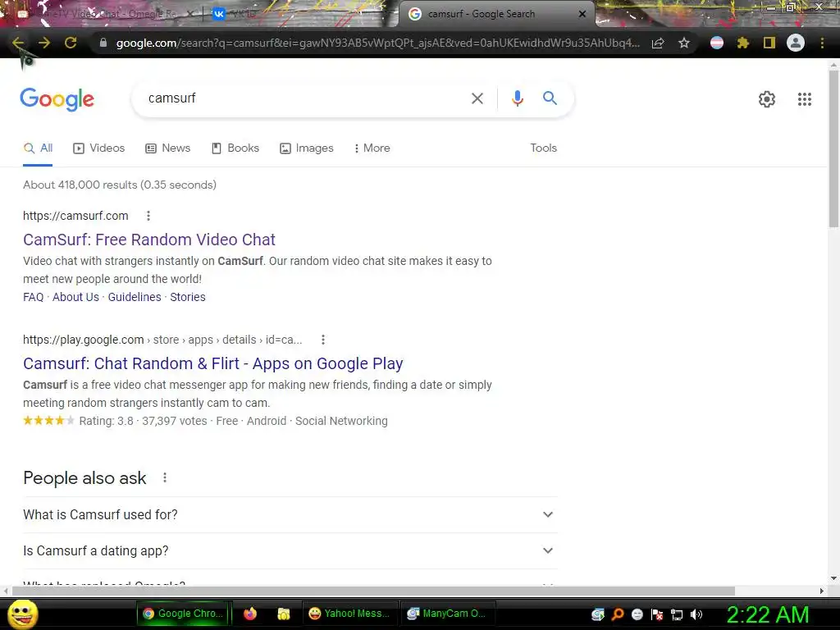Viewport: 840px width, 630px height.
Task: Open options for the camsurf.com result
Action: [x=148, y=216]
